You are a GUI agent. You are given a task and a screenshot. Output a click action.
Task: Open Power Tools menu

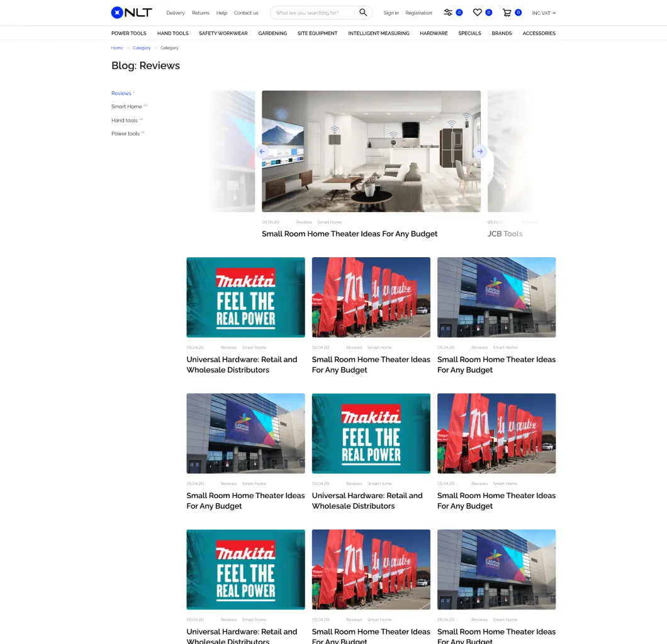pyautogui.click(x=129, y=33)
